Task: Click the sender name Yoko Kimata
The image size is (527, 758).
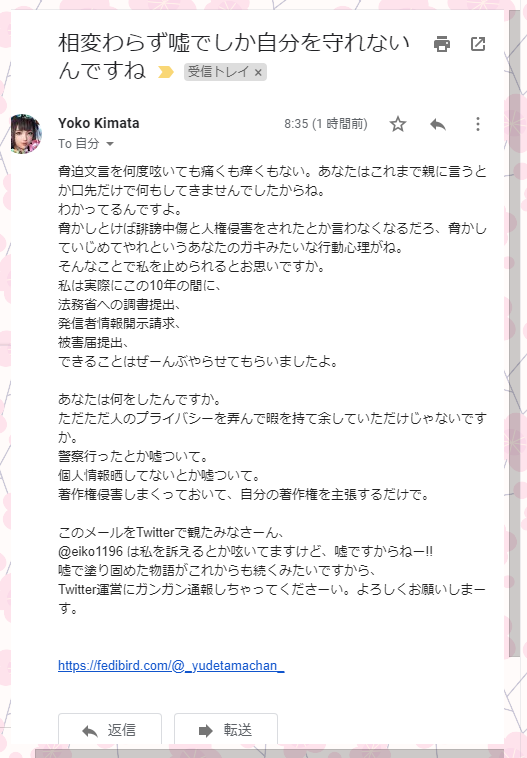Action: (99, 123)
